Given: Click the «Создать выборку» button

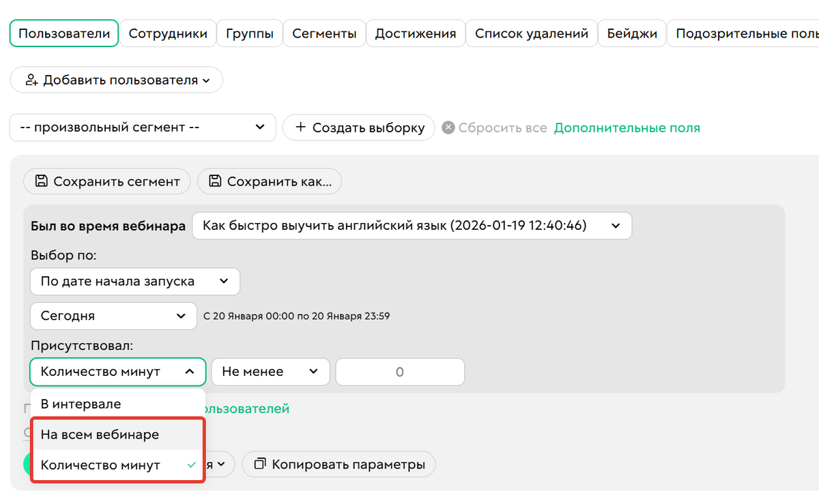Looking at the screenshot, I should tap(358, 128).
